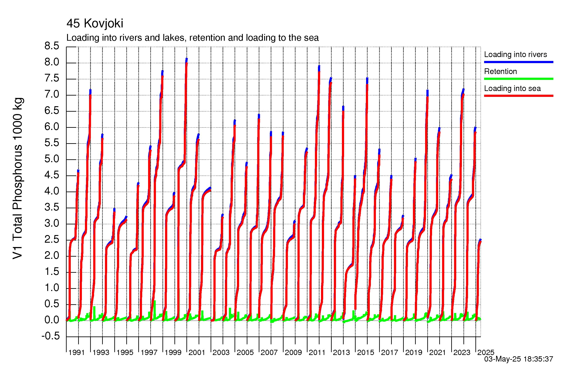The image size is (588, 370).
Task: Click the x-axis year label 2005
Action: 245,352
